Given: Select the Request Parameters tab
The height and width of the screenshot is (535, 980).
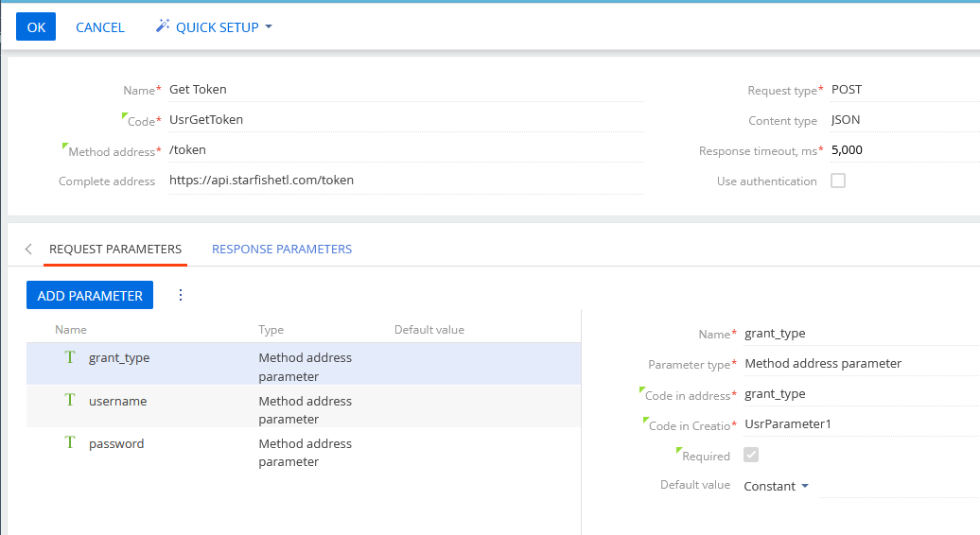Looking at the screenshot, I should point(115,250).
